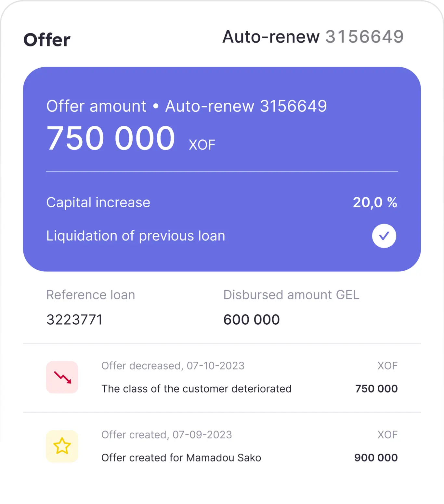Click the 750 000 amount in decreased entry
Screen dimensions: 444x504
click(376, 389)
